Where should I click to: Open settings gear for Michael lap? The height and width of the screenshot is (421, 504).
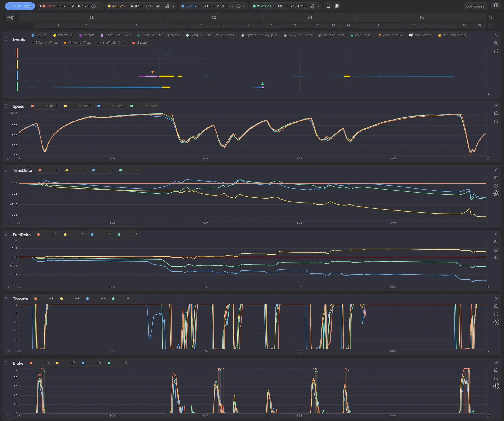coord(312,6)
